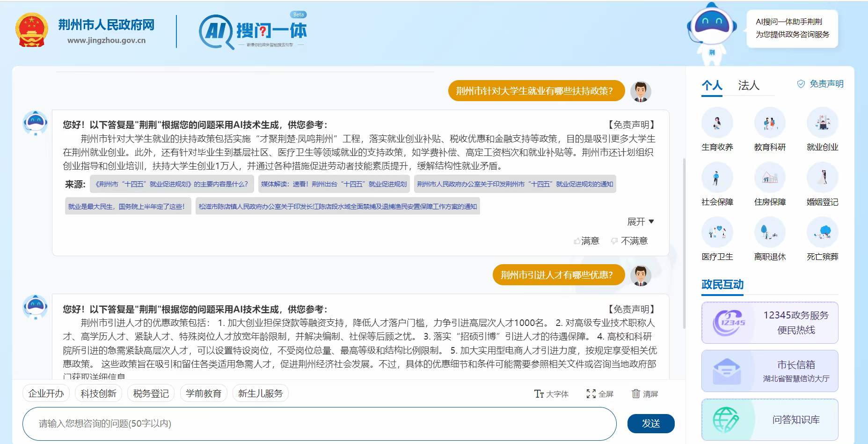Open source 松滋市陈店镇人民政府办公室 notice
This screenshot has height=444, width=868.
338,206
